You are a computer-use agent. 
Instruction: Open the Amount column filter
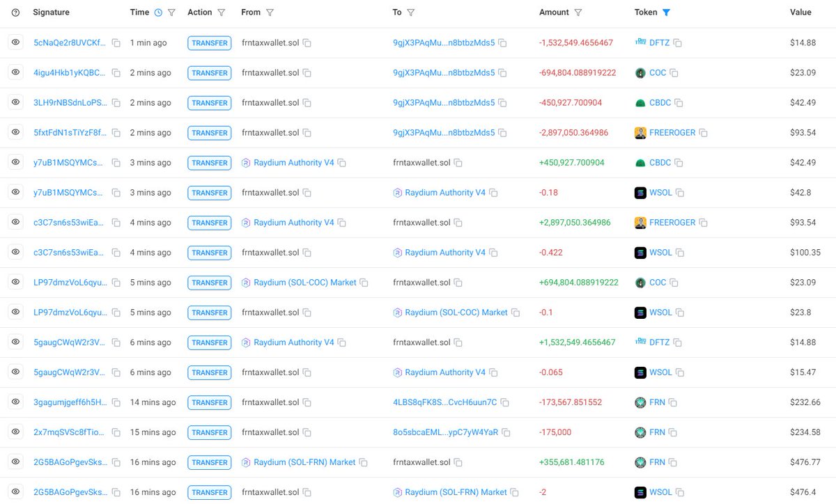578,13
